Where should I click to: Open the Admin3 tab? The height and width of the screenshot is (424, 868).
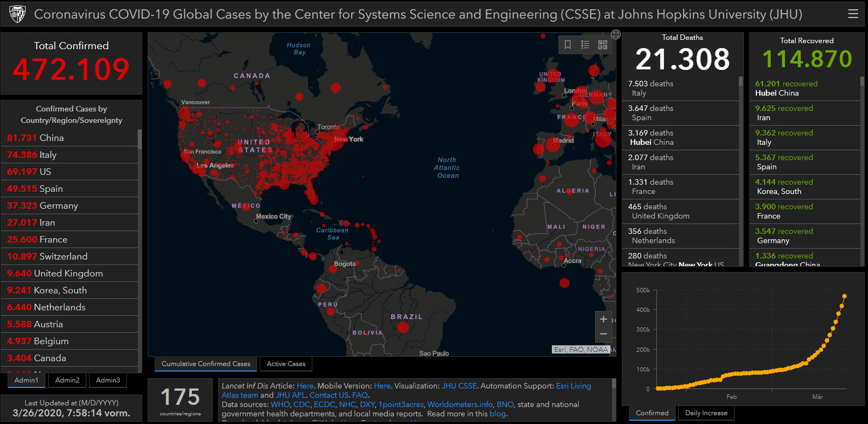click(108, 380)
